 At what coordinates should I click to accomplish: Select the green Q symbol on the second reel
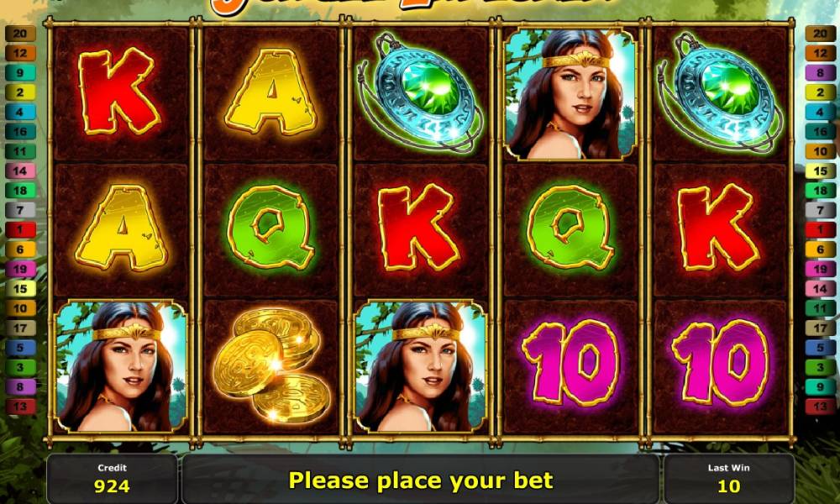(271, 228)
